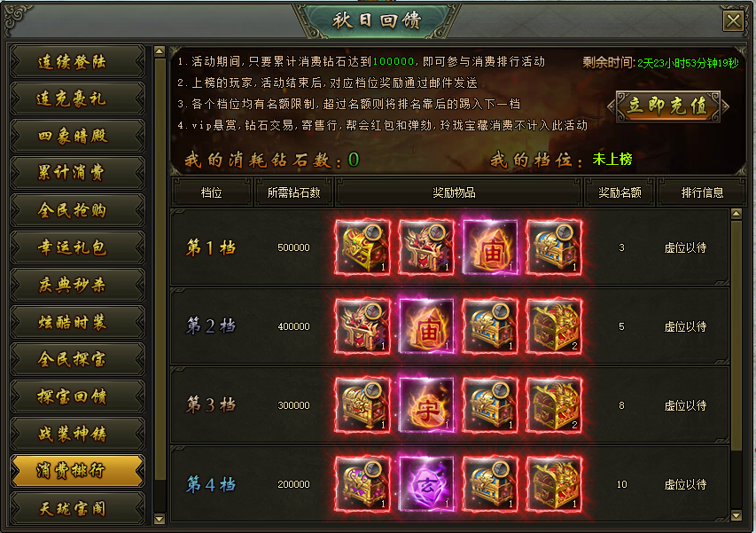Click the reward list scroll-down arrow
The width and height of the screenshot is (756, 533).
[x=736, y=515]
